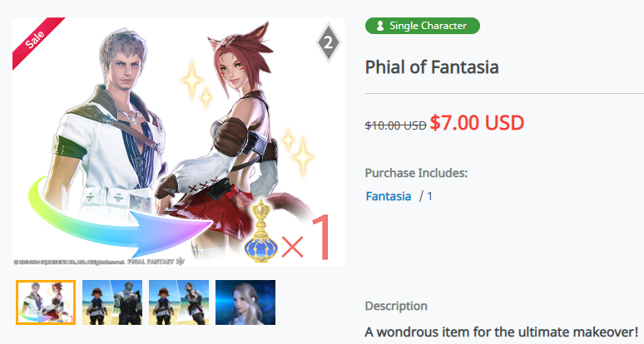644x344 pixels.
Task: Select the first highlighted preview thumbnail
Action: pyautogui.click(x=46, y=302)
